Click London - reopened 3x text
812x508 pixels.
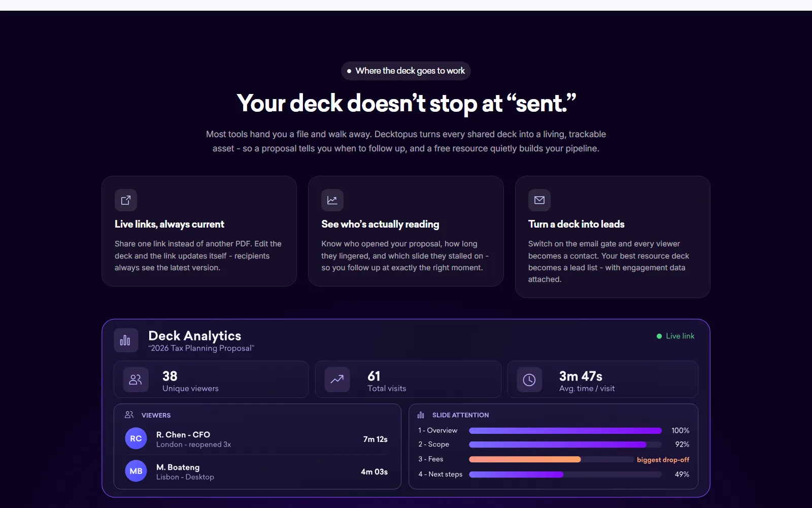193,444
